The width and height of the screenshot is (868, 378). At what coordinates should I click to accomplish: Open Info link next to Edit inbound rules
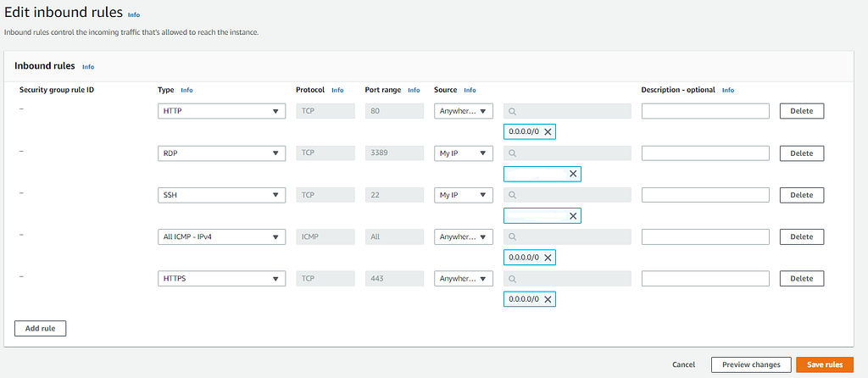click(133, 15)
